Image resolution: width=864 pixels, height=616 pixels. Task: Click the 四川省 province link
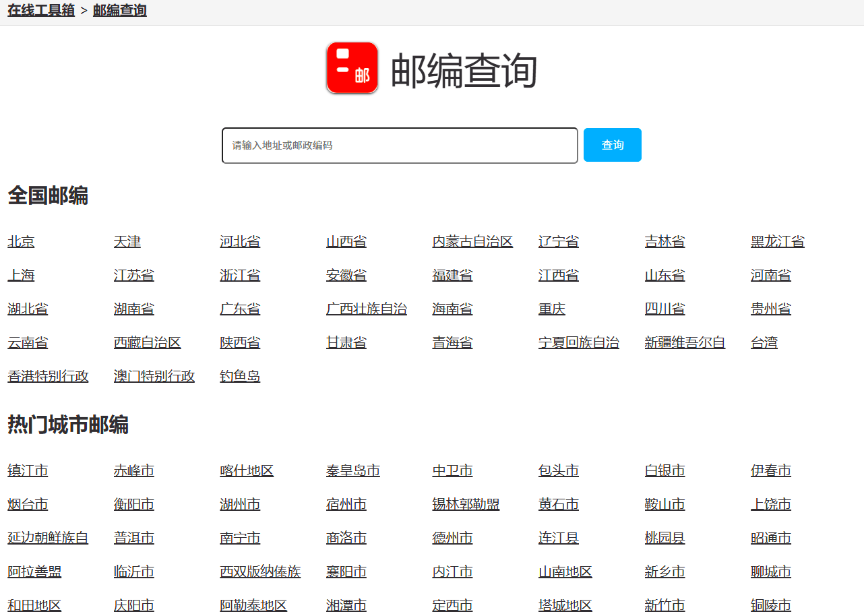[x=665, y=309]
